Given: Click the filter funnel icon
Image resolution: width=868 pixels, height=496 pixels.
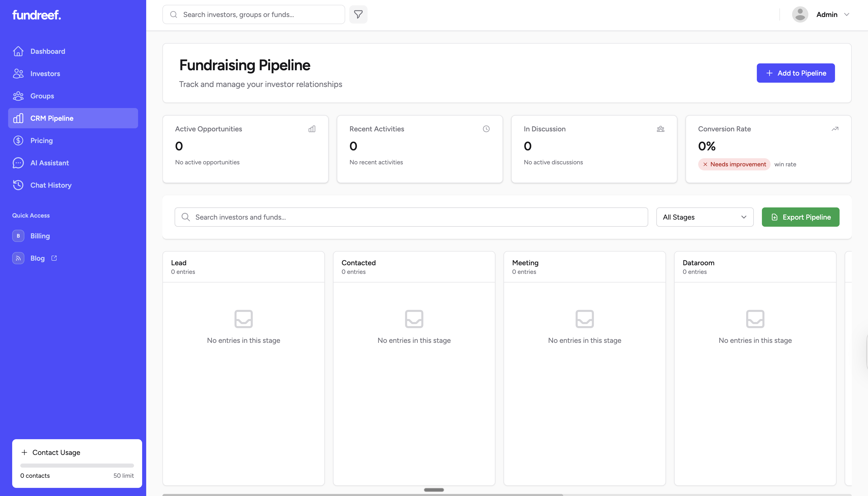Looking at the screenshot, I should (358, 14).
